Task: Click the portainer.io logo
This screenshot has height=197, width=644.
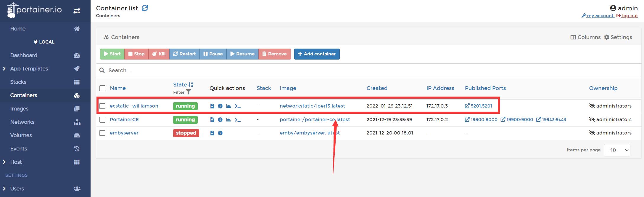Action: click(34, 10)
